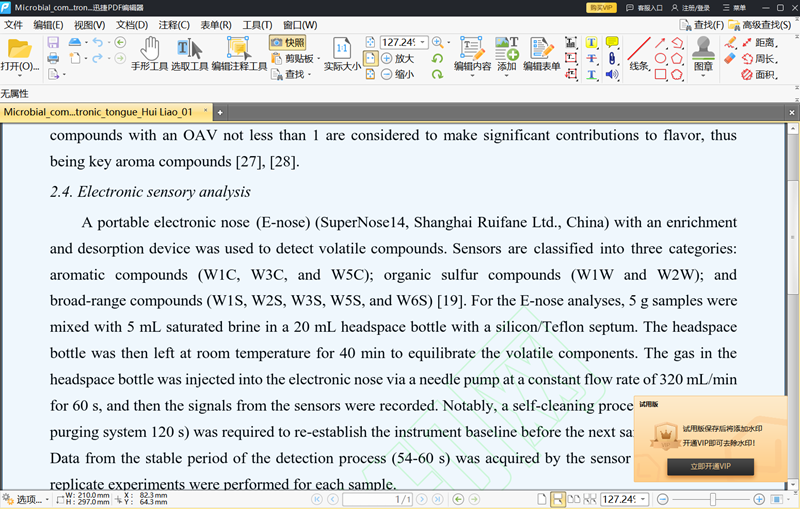
Task: Click the 实际大小 actual size icon
Action: pyautogui.click(x=342, y=54)
